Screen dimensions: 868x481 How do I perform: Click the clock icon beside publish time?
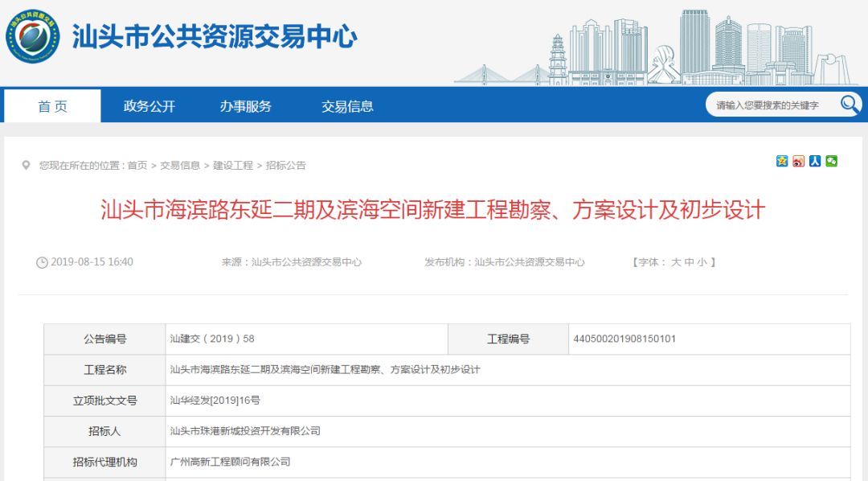tap(42, 263)
